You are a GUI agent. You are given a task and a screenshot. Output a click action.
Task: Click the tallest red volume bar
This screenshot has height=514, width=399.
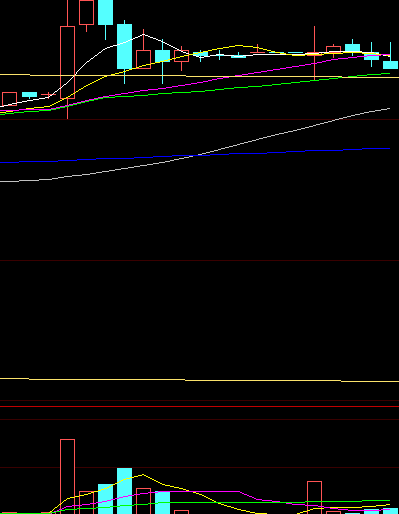coord(67,477)
